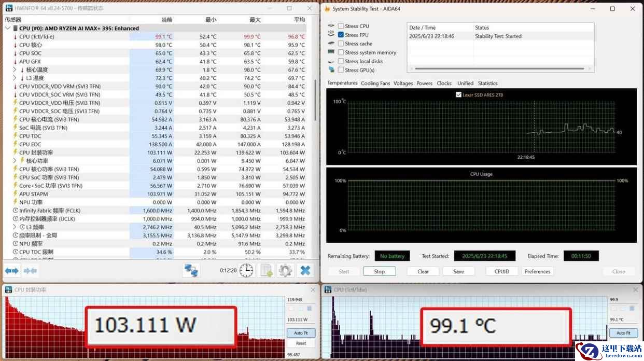The image size is (644, 361).
Task: Select the CPU 封装功率 sensor row label
Action: (x=36, y=152)
